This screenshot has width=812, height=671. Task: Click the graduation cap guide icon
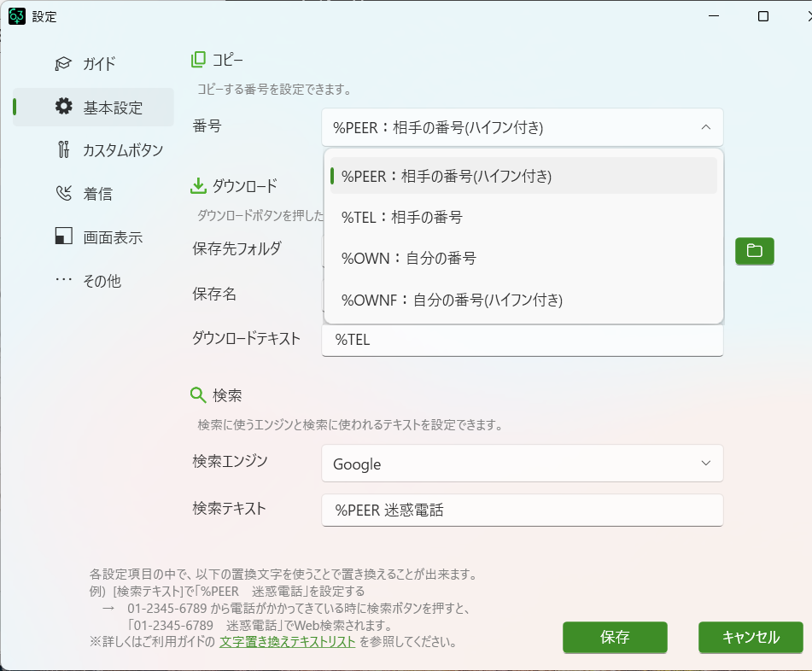click(x=63, y=64)
